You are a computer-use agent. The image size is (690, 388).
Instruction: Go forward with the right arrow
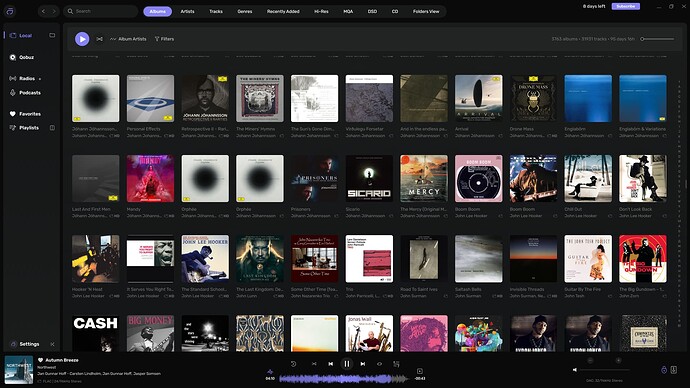[x=54, y=11]
